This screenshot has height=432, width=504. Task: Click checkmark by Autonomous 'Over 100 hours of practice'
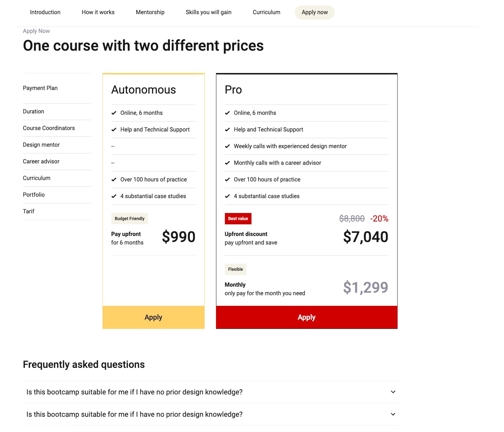[114, 180]
